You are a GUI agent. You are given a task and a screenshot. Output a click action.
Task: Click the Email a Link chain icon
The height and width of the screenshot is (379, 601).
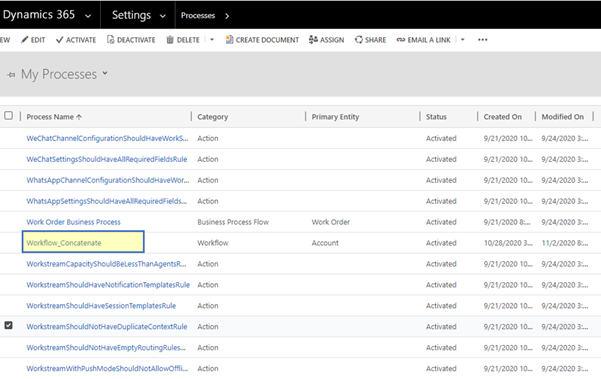tap(401, 40)
